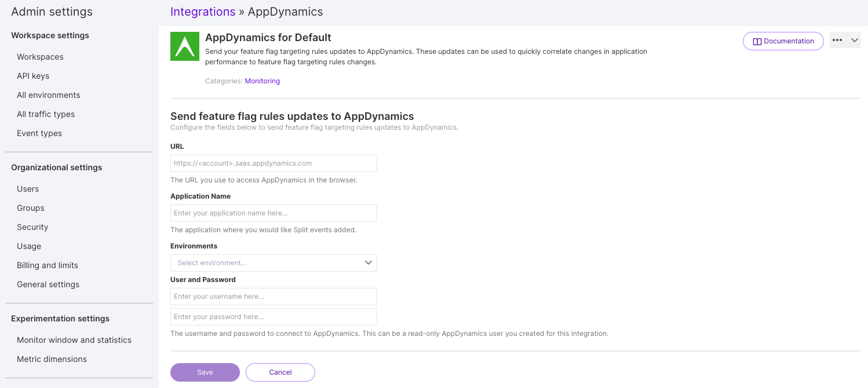Follow the Monitoring category link
This screenshot has width=868, height=388.
[262, 81]
